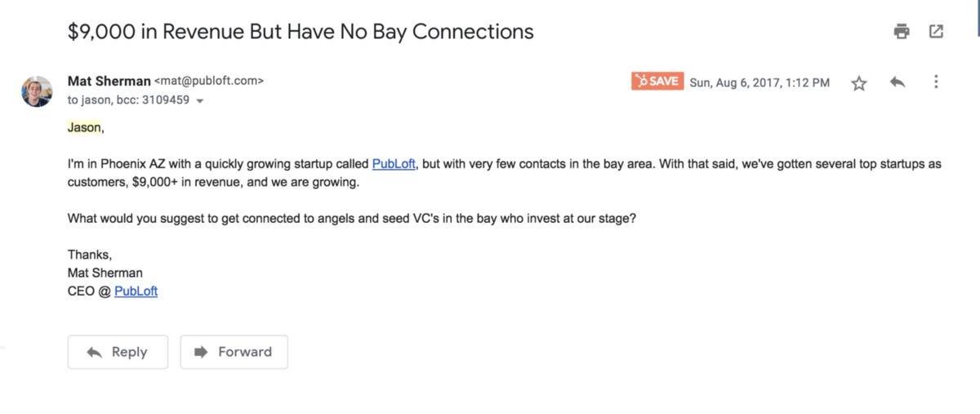Expand recipient details arrow next to bcc

pos(200,101)
